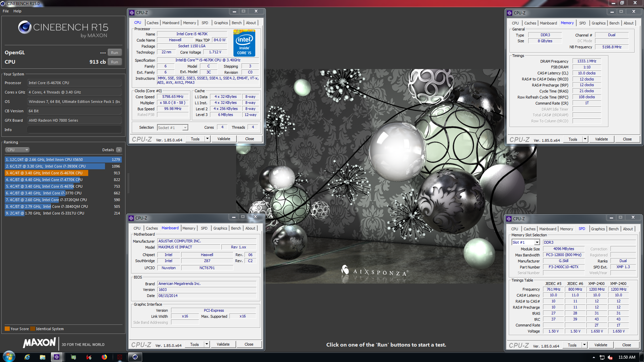Screen dimensions: 644x362
Task: Click the Tools button in the CPU tab window
Action: click(195, 139)
